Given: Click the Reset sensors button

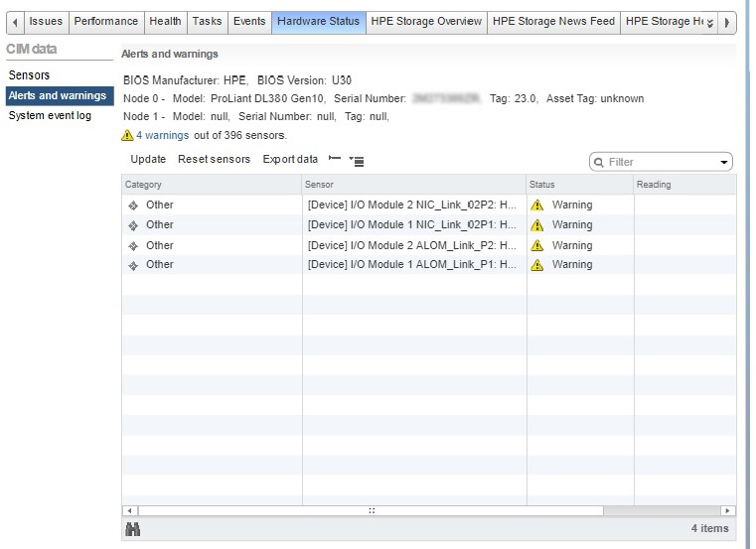Looking at the screenshot, I should click(214, 159).
